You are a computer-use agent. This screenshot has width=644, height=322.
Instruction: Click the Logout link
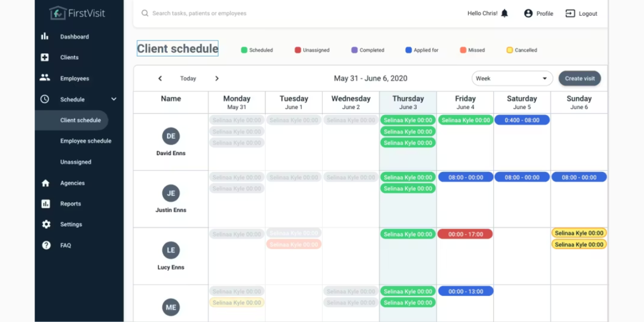[588, 14]
